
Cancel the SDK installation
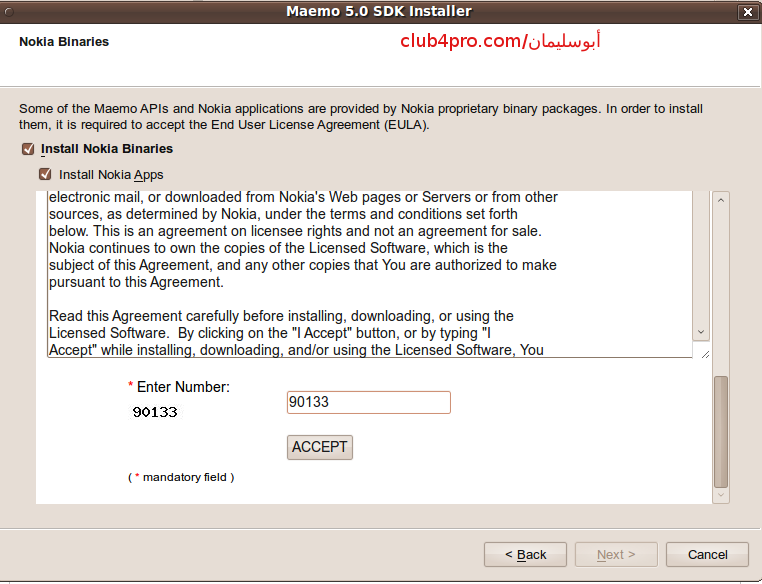click(x=707, y=554)
